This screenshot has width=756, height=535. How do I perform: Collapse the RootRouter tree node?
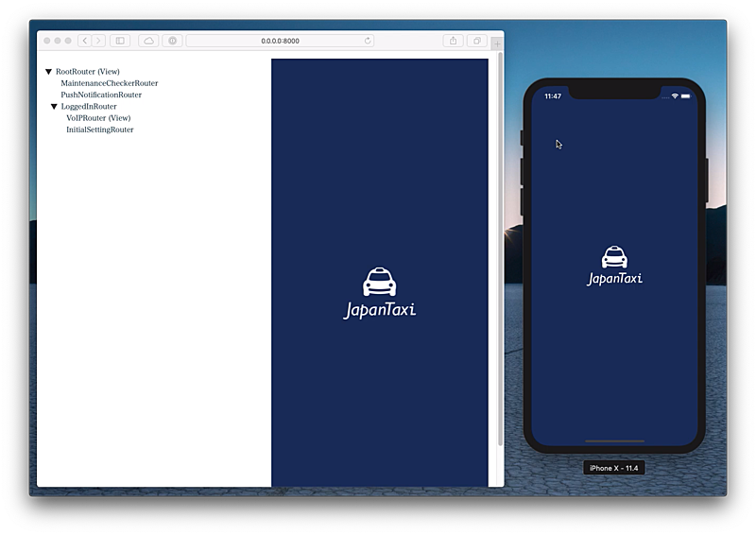coord(49,72)
